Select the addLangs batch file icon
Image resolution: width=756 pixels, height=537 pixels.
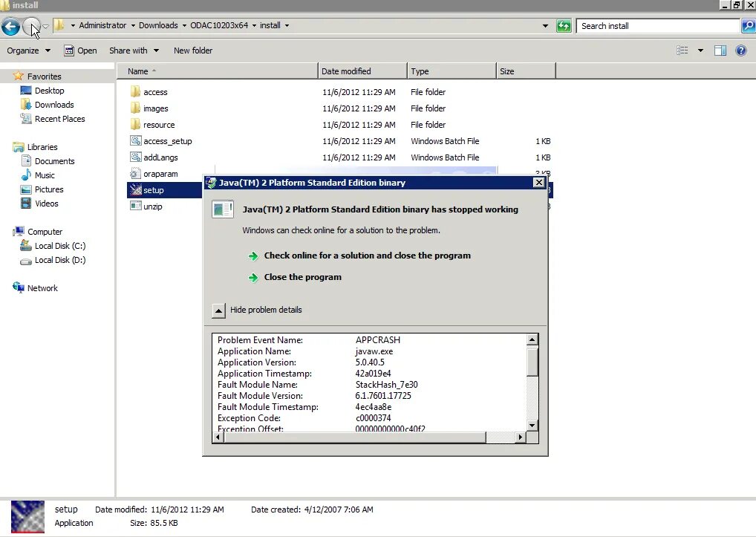pos(135,157)
